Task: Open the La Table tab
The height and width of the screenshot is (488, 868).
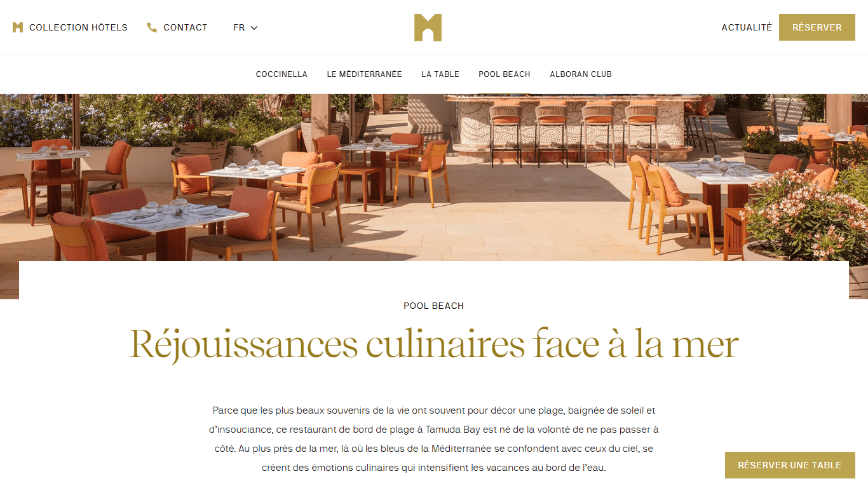Action: pos(440,74)
